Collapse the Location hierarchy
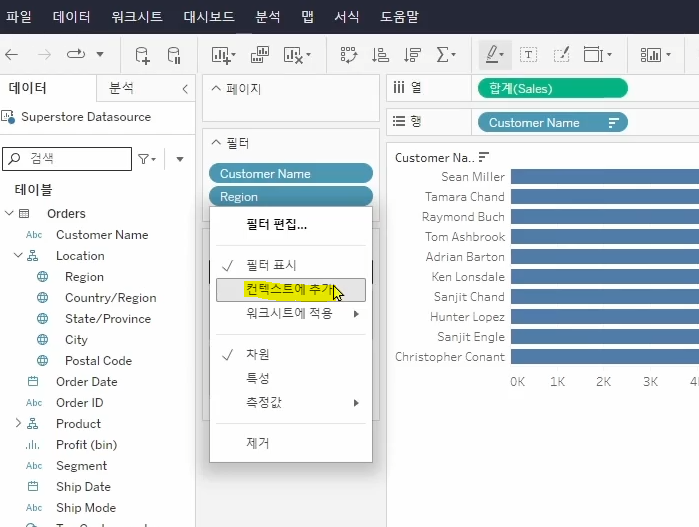 coord(18,255)
